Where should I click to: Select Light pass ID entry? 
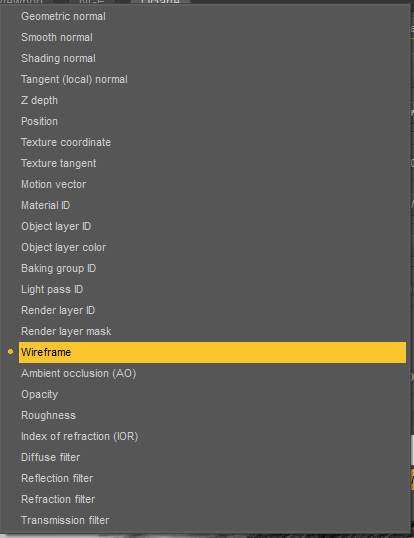[212, 289]
